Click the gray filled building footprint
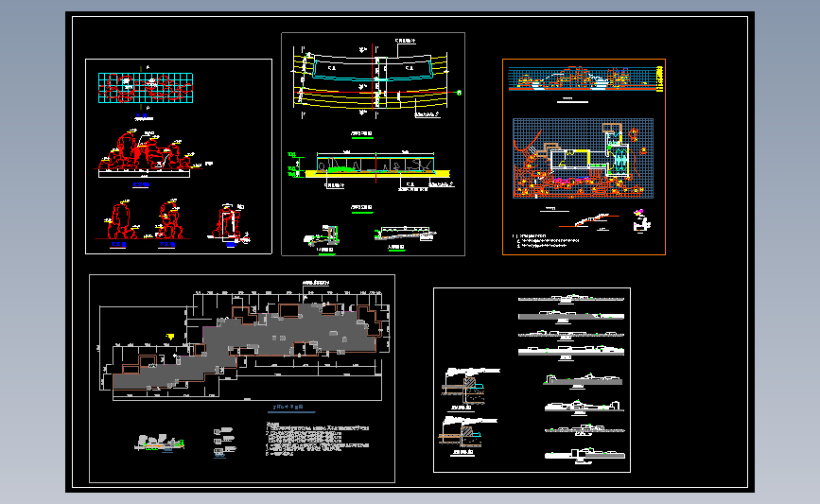820x504 pixels. (246, 346)
